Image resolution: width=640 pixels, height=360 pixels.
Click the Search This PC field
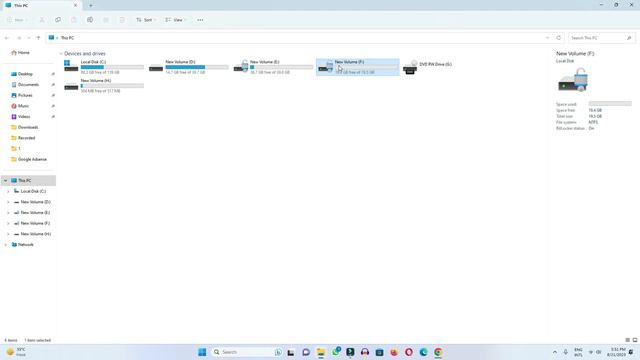pos(602,38)
